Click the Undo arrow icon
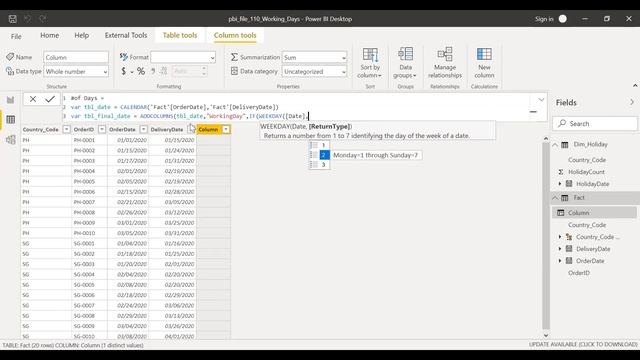Viewport: 640px width, 360px height. (27, 19)
